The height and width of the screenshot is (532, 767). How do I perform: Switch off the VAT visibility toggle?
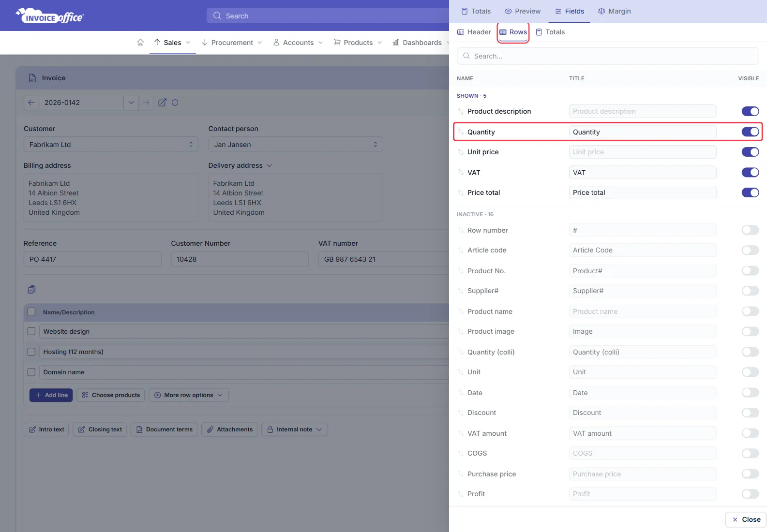coord(750,172)
